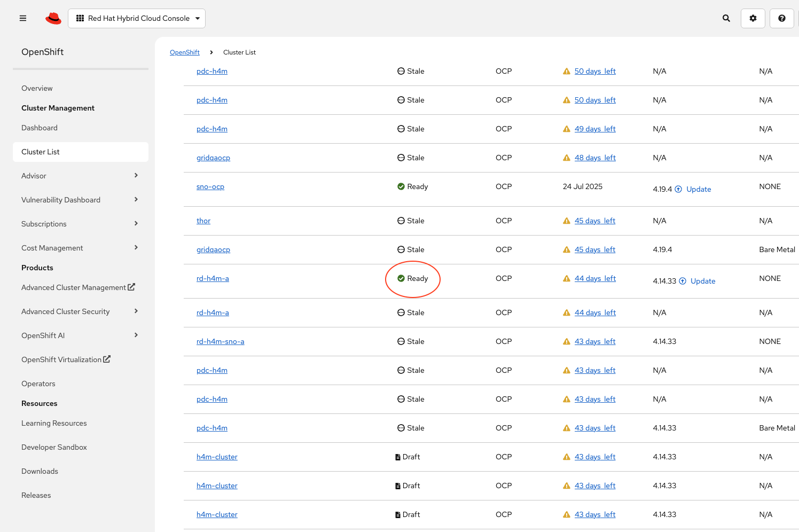Open the hamburger navigation menu
Image resolution: width=799 pixels, height=532 pixels.
click(x=23, y=18)
